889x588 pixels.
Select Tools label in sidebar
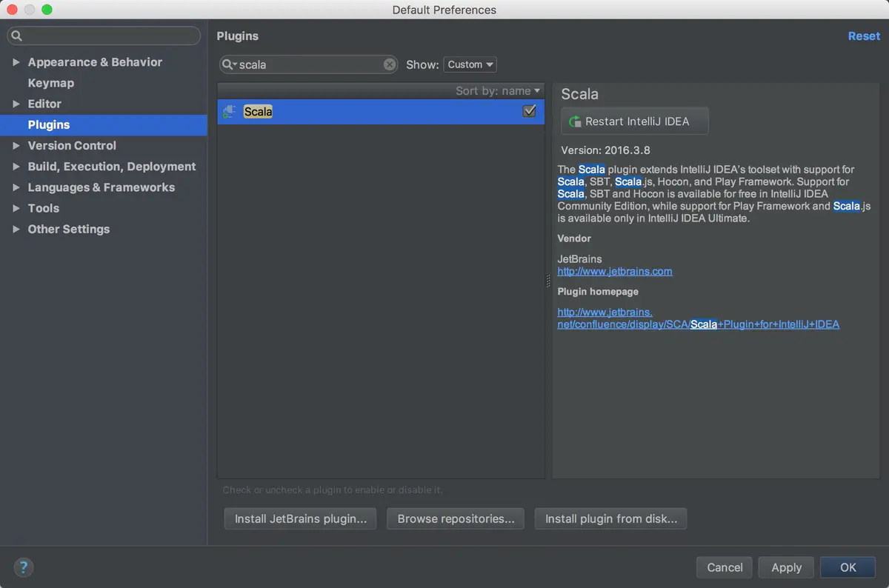(43, 208)
